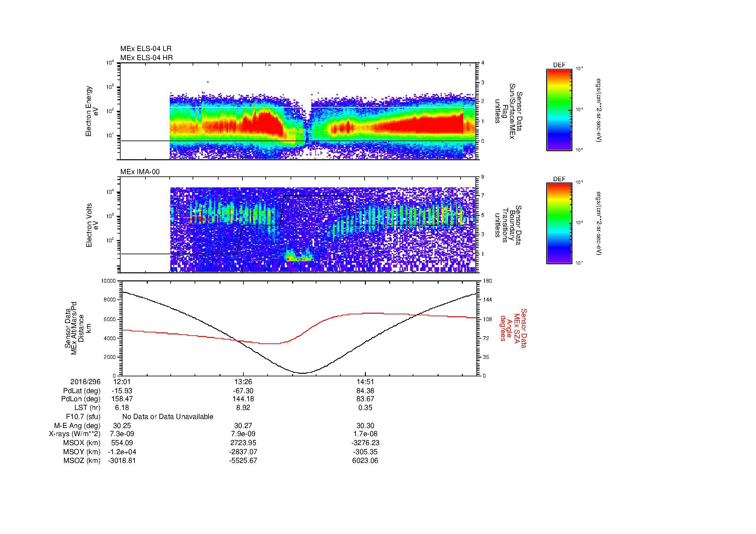This screenshot has width=756, height=534.
Task: Click the red MEx SZA Angle label
Action: [513, 328]
